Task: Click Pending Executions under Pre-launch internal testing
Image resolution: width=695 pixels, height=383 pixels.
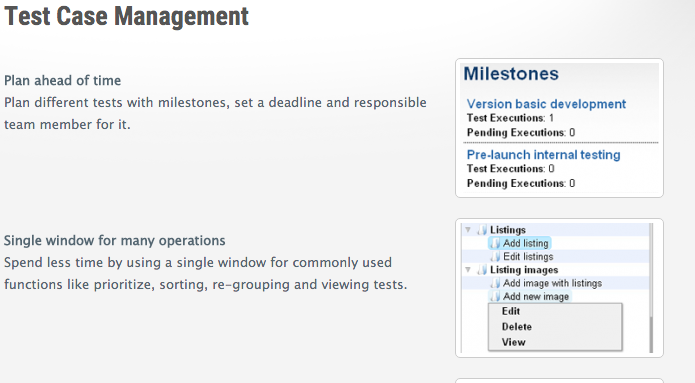Action: (x=521, y=184)
